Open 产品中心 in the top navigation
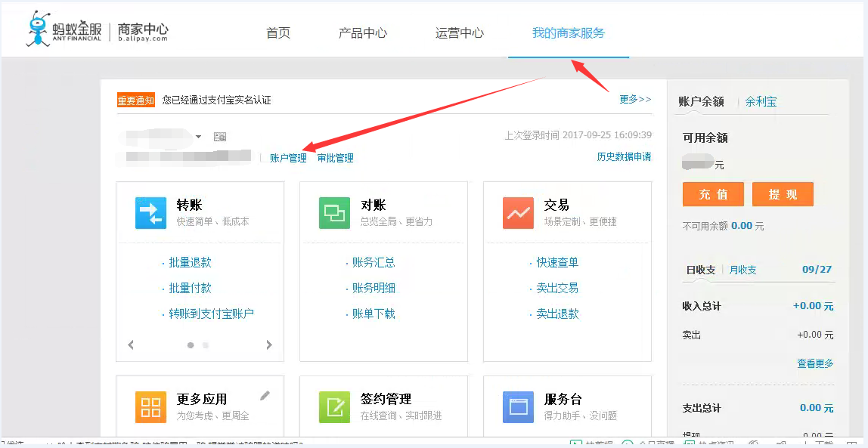This screenshot has width=868, height=448. tap(363, 33)
